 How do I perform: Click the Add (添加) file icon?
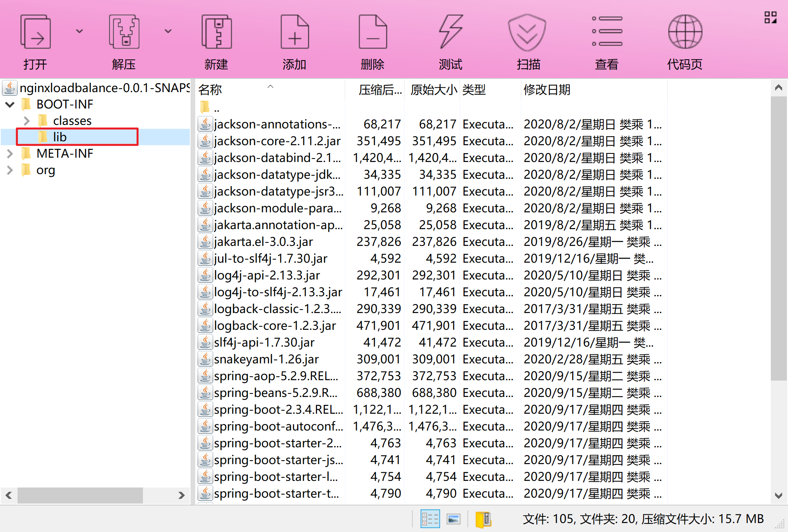pyautogui.click(x=294, y=32)
